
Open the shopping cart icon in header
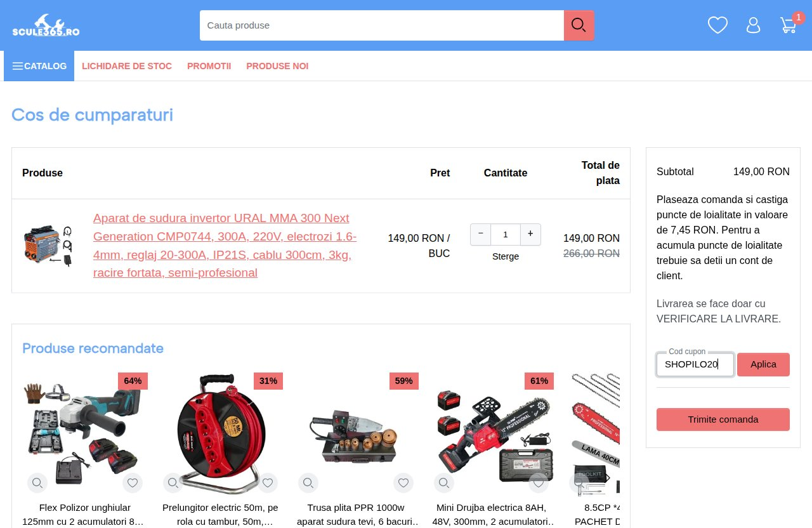pos(789,25)
